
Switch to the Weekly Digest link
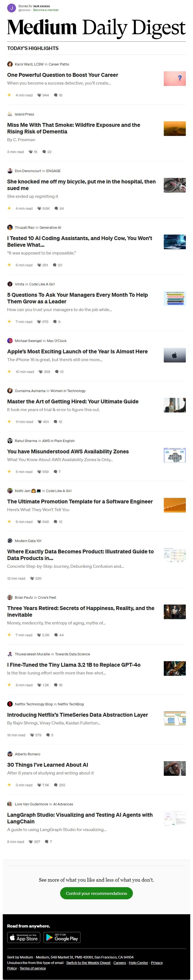pos(89,963)
